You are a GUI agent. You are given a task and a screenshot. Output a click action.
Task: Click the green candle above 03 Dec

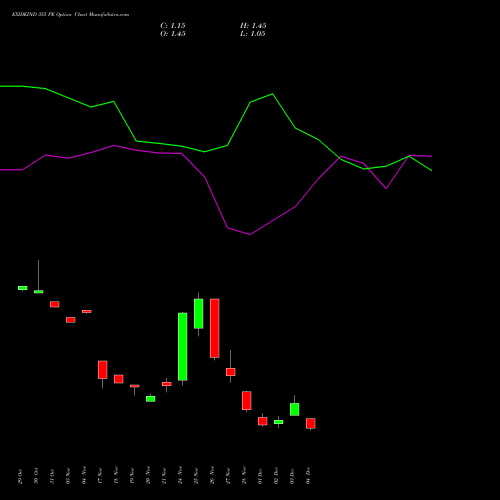pyautogui.click(x=295, y=409)
